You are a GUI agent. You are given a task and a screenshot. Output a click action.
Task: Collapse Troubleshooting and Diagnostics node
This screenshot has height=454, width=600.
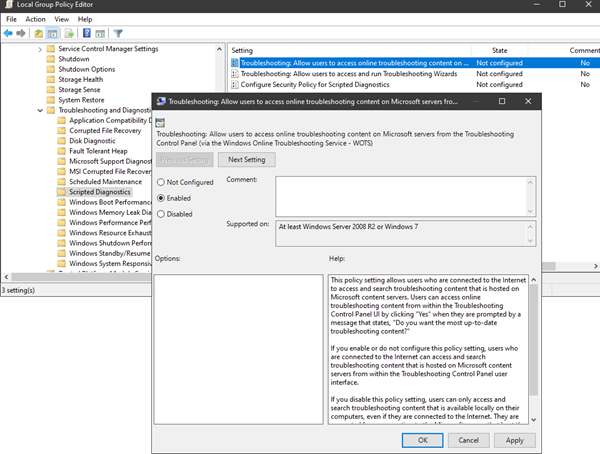click(40, 110)
